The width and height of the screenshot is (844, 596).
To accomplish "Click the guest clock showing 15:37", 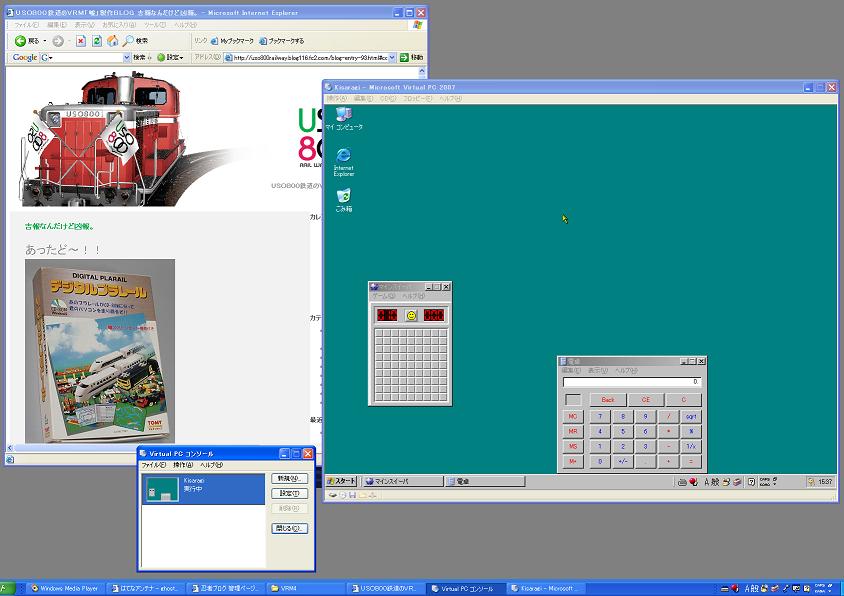I will pyautogui.click(x=826, y=482).
